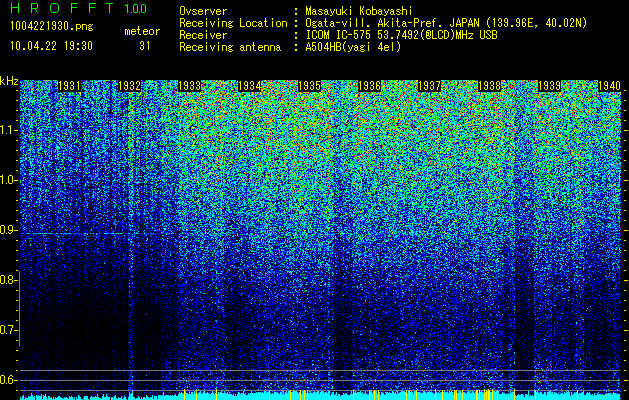Image resolution: width=629 pixels, height=400 pixels.
Task: Click the ICOM IC-575 receiver details
Action: (x=402, y=35)
